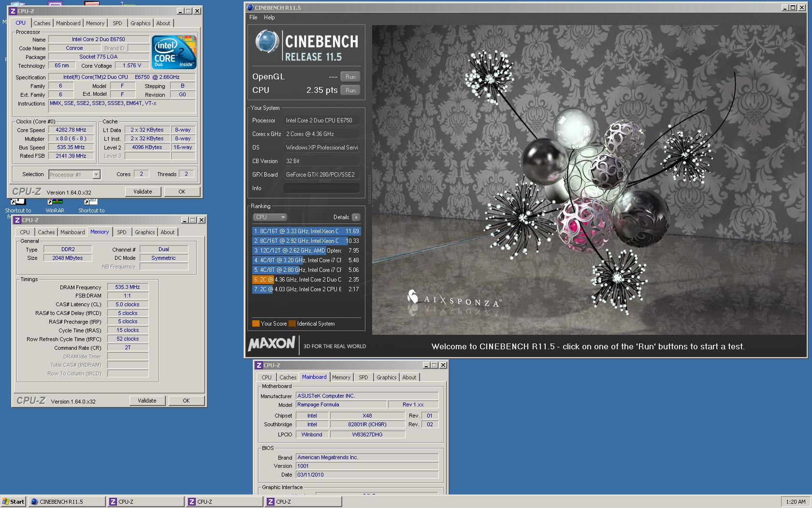
Task: Switch to Mainboard tab in top CPU-Z window
Action: point(68,23)
